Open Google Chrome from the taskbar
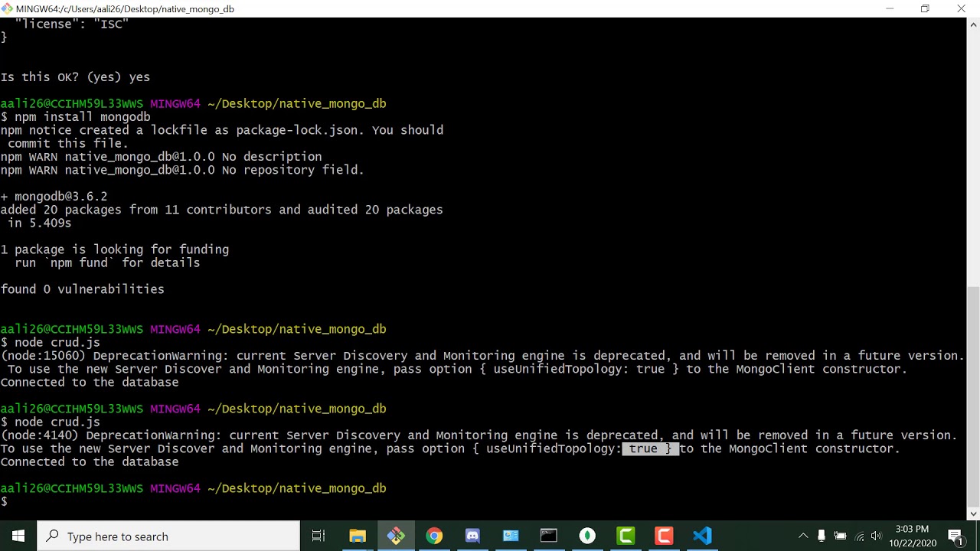The width and height of the screenshot is (980, 551). click(x=434, y=536)
